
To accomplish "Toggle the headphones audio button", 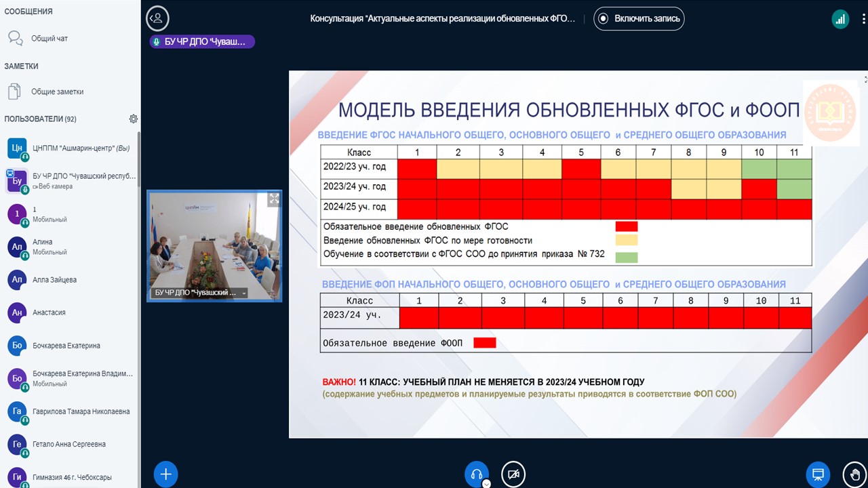I will [476, 474].
